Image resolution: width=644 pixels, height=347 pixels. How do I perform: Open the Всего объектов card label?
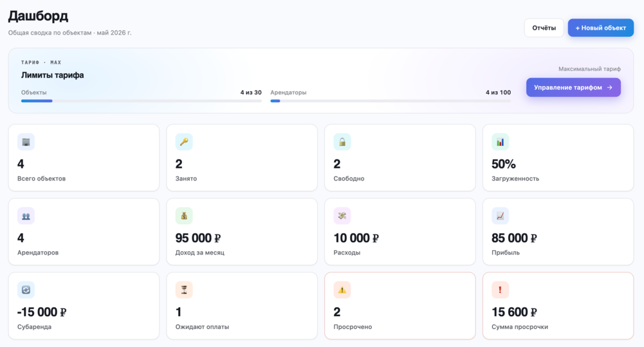click(x=41, y=179)
